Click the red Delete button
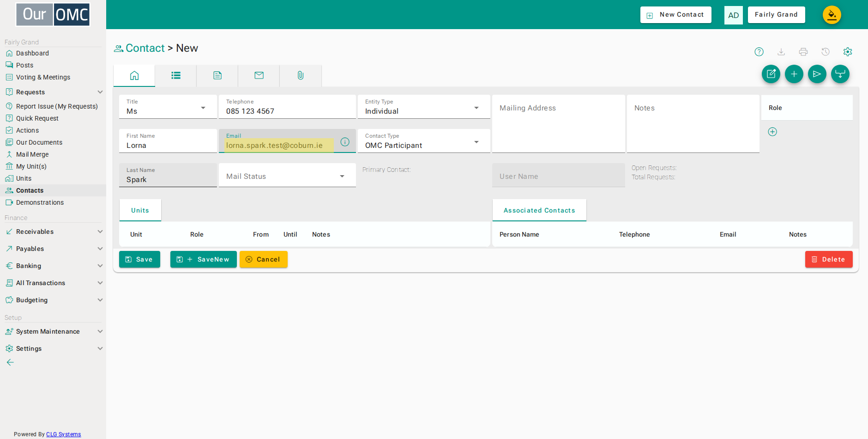868x439 pixels. 829,259
